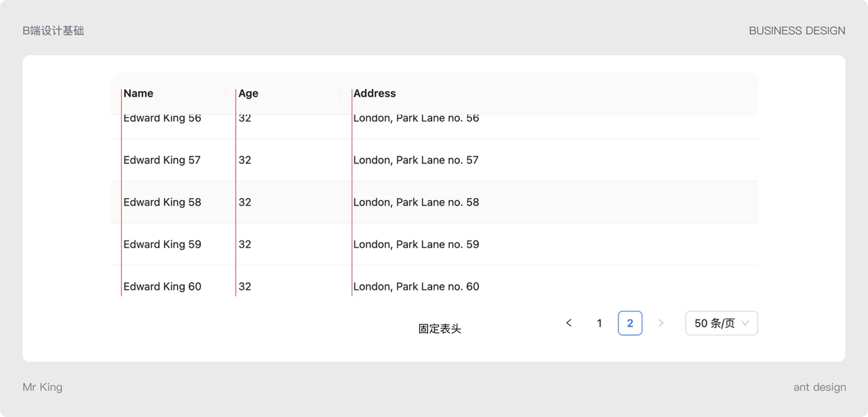Viewport: 868px width, 417px height.
Task: Click the next page arrow
Action: pos(661,323)
